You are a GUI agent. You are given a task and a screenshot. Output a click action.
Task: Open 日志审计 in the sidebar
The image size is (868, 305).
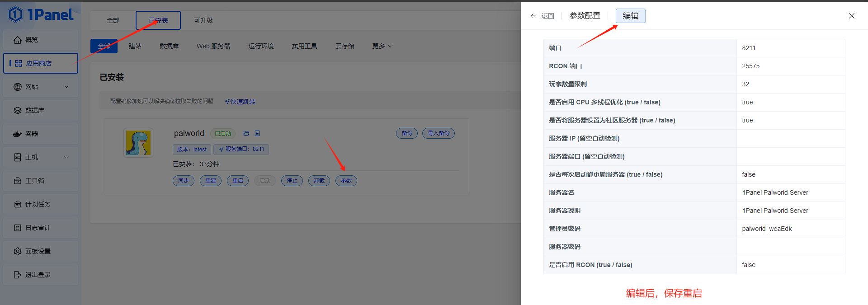pos(41,228)
